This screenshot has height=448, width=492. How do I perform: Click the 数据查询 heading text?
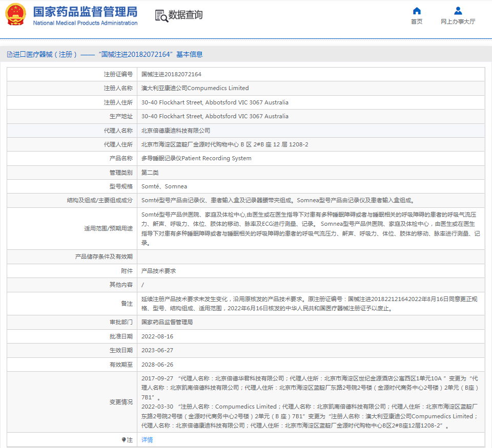tap(186, 15)
